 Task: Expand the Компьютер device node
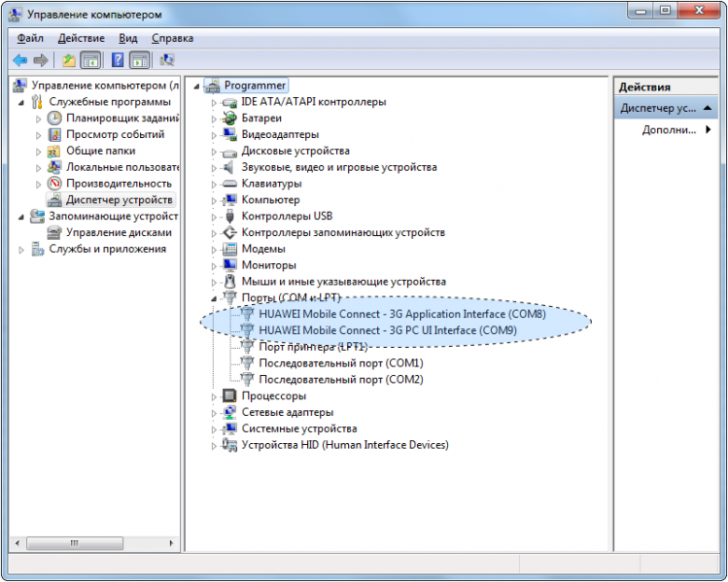[214, 200]
